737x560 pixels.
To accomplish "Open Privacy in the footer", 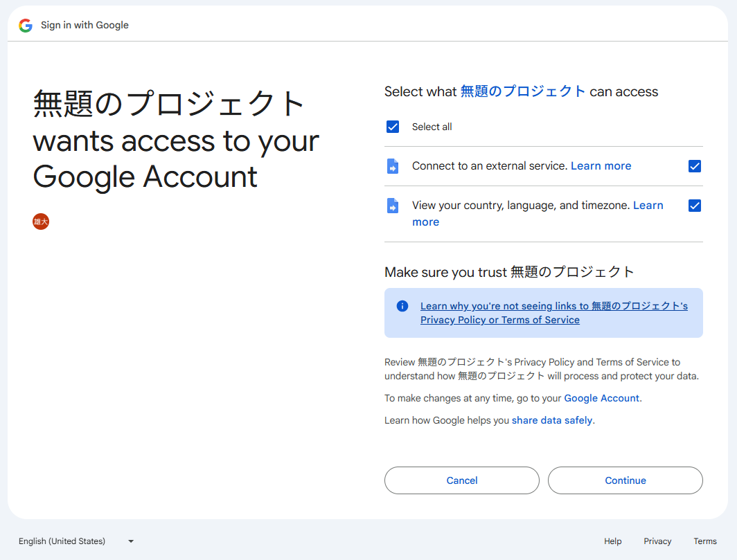I will [x=657, y=541].
